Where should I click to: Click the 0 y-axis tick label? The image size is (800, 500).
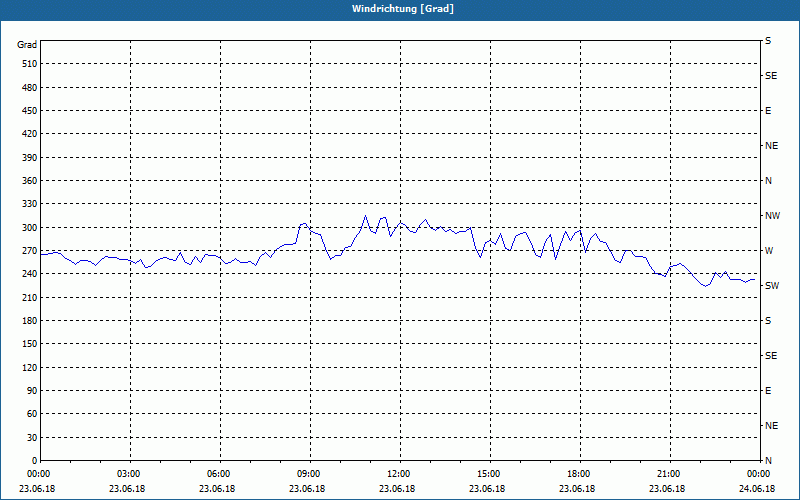pyautogui.click(x=35, y=461)
